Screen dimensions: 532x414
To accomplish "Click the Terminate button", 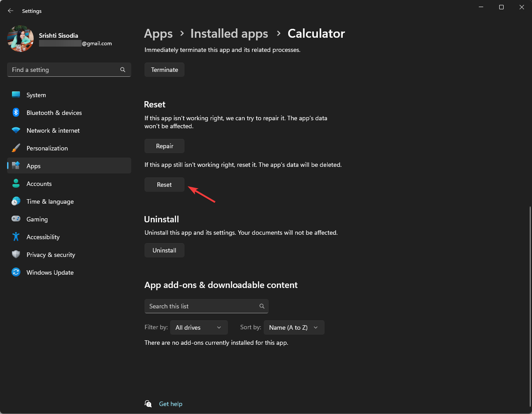I will tap(164, 70).
